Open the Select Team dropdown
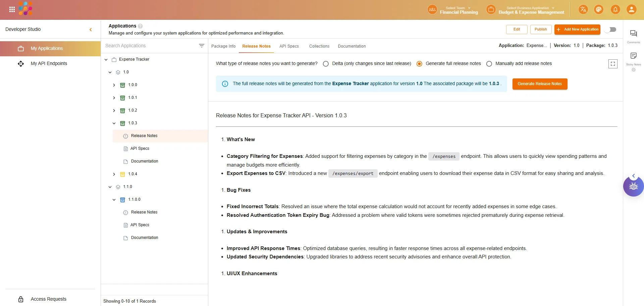 click(x=459, y=10)
